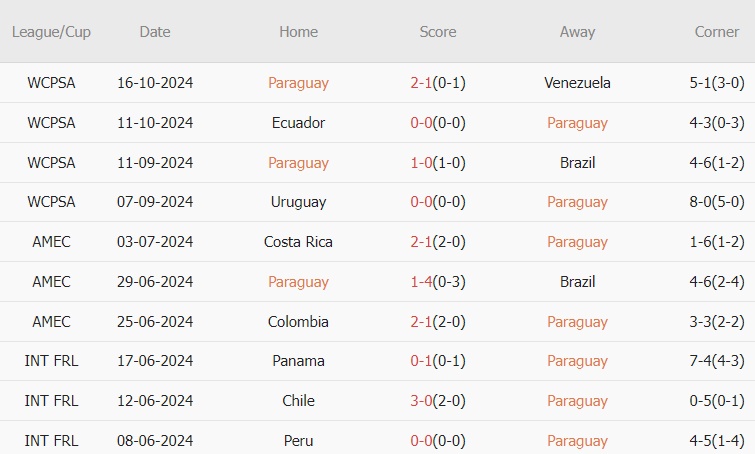Select the Home column header

[x=298, y=32]
